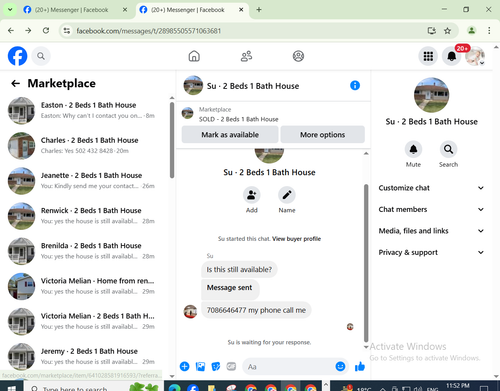Image resolution: width=500 pixels, height=391 pixels.
Task: Expand the Privacy & support section
Action: [431, 252]
